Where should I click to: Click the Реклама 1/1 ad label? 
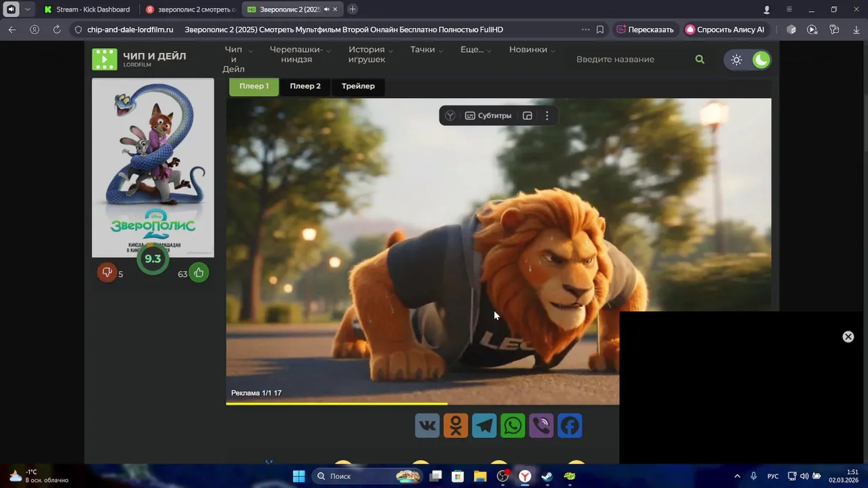[256, 393]
